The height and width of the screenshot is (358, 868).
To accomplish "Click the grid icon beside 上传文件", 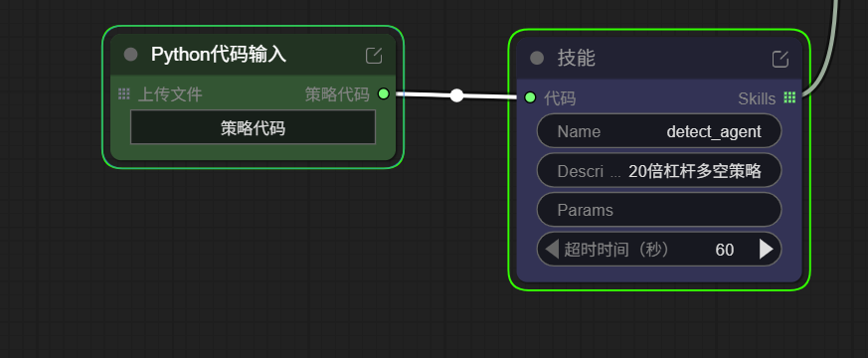I will click(124, 94).
